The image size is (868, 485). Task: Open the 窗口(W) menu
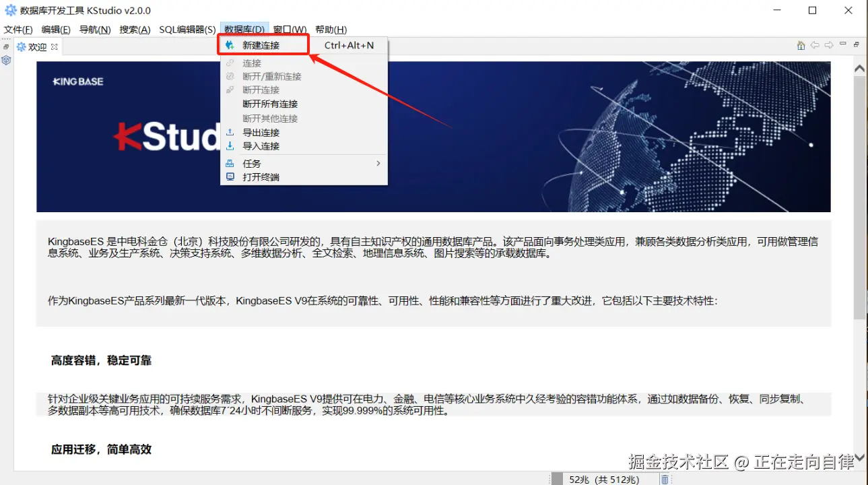click(x=290, y=30)
